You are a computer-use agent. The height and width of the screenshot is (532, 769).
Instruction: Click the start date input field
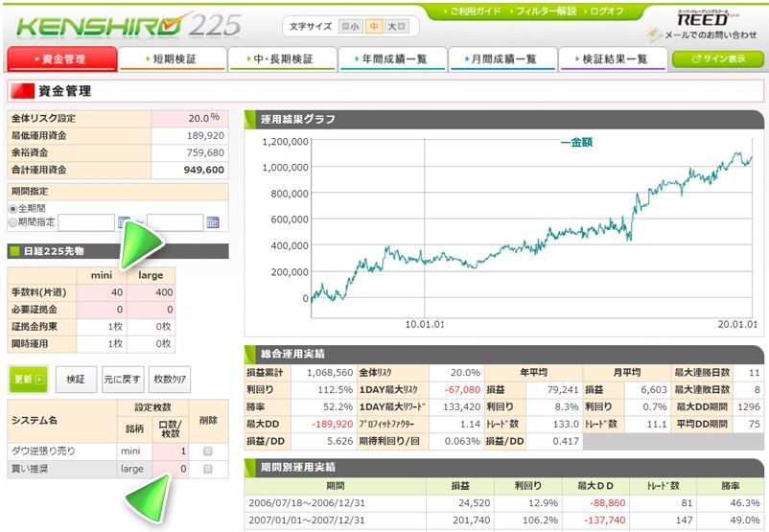pos(86,222)
